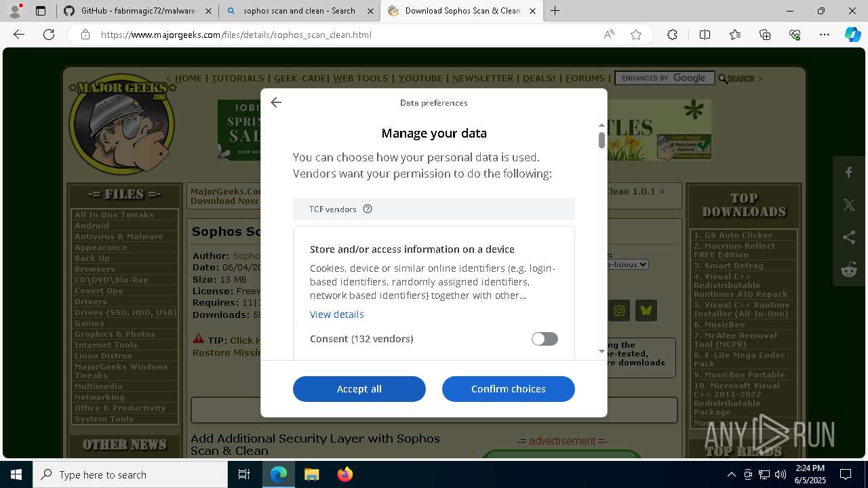Open File Explorer from the taskbar
The image size is (868, 488).
(311, 474)
